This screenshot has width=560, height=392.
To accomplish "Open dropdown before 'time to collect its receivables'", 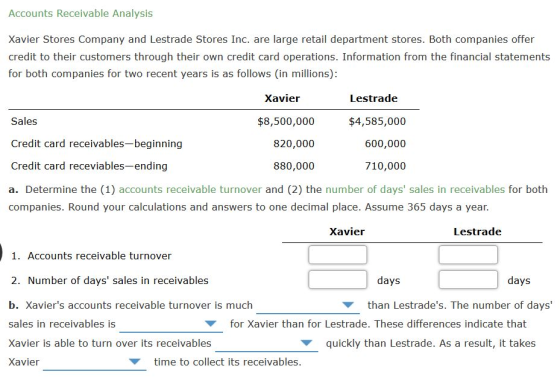I will tap(95, 362).
